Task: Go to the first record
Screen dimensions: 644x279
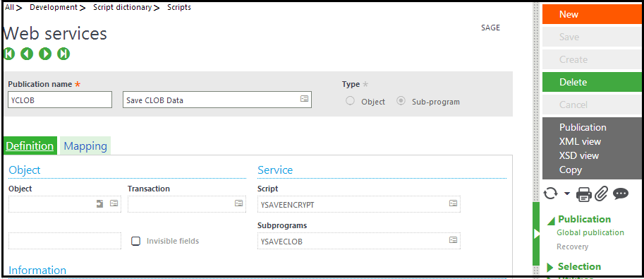Action: pyautogui.click(x=9, y=54)
